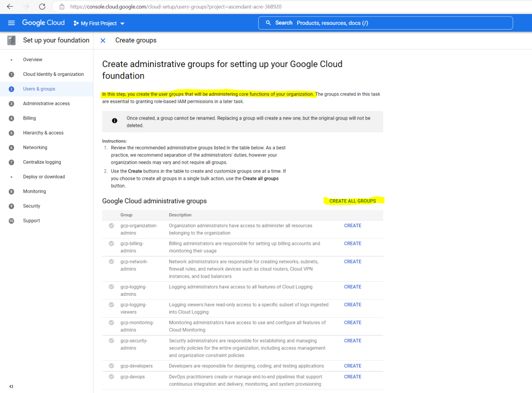Open the Networking step in sidebar

pyautogui.click(x=35, y=147)
